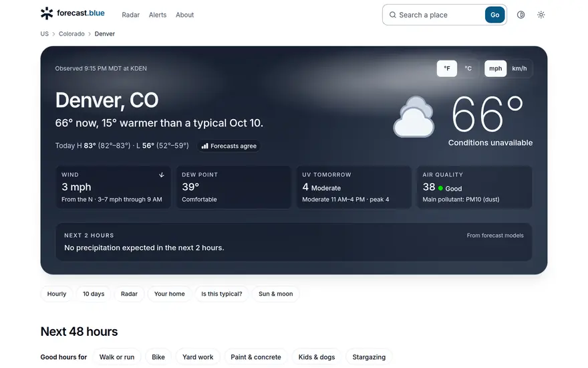Open the Your home chip
The image size is (588, 368).
pyautogui.click(x=170, y=294)
